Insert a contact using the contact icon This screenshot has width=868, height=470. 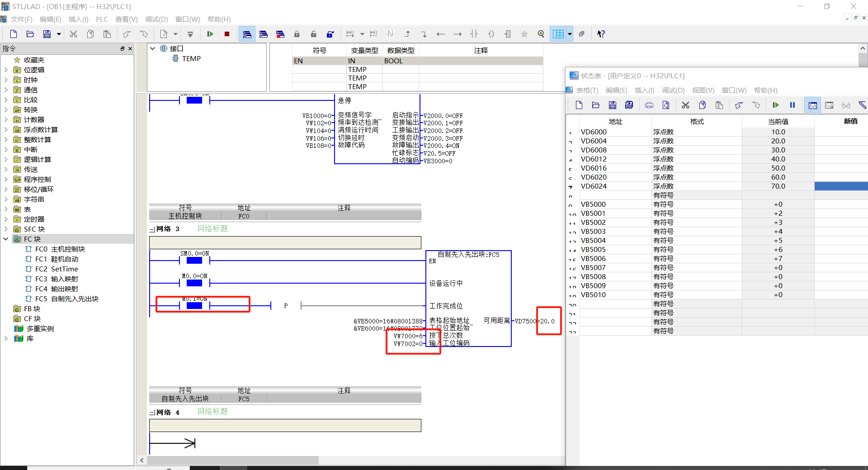point(474,34)
